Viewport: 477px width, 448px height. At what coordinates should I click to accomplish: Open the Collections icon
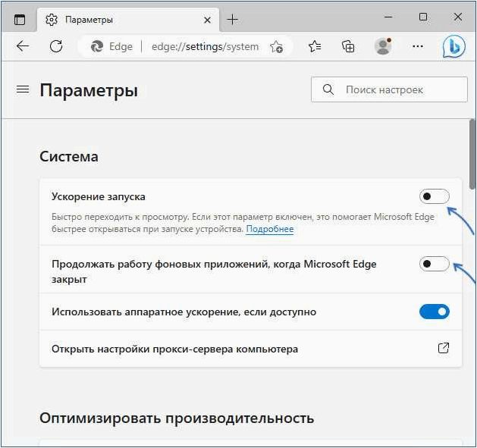pyautogui.click(x=348, y=46)
